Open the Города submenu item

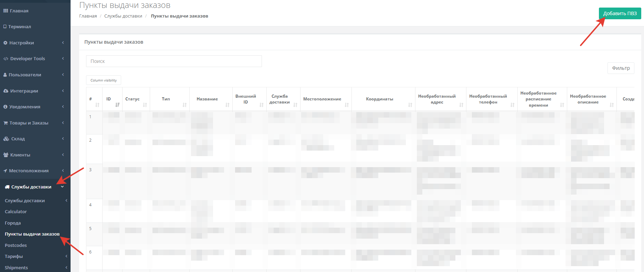tap(13, 223)
